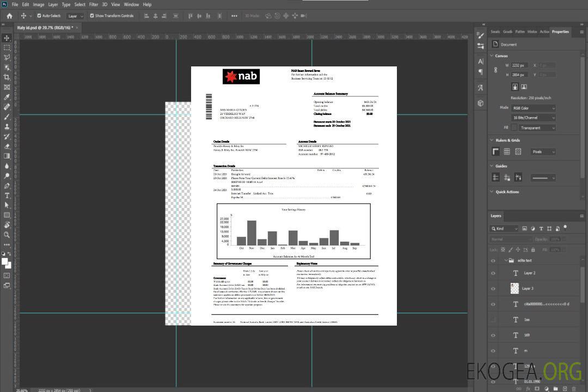Select the Path Selection tool

click(x=7, y=205)
